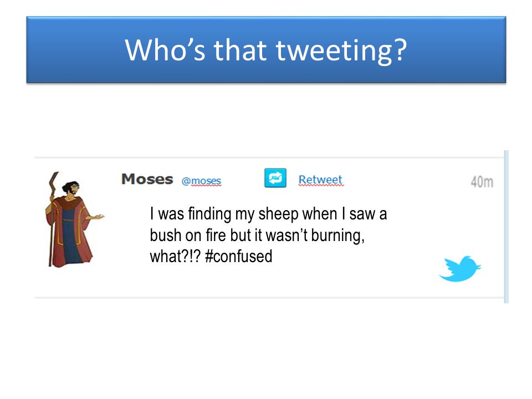
Task: Open the @moses handle link
Action: pyautogui.click(x=201, y=181)
